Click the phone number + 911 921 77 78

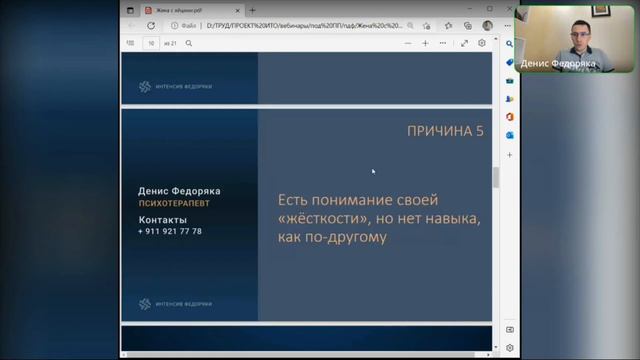[x=170, y=231]
